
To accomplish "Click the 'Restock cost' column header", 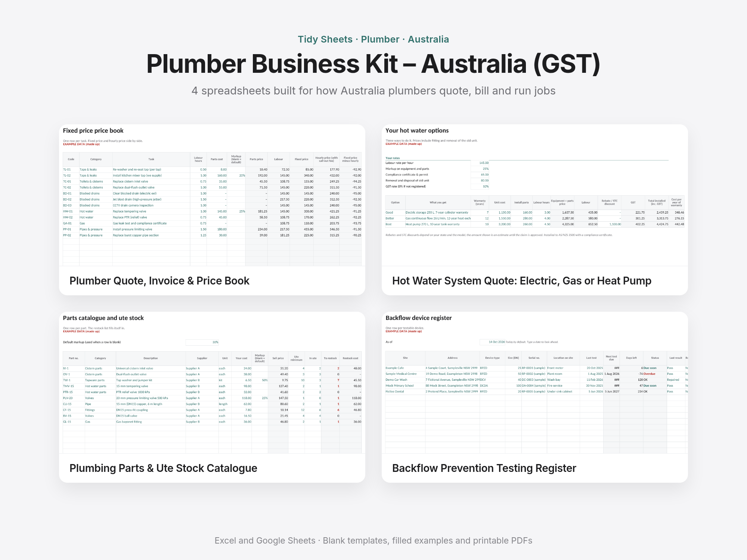I will click(x=350, y=358).
